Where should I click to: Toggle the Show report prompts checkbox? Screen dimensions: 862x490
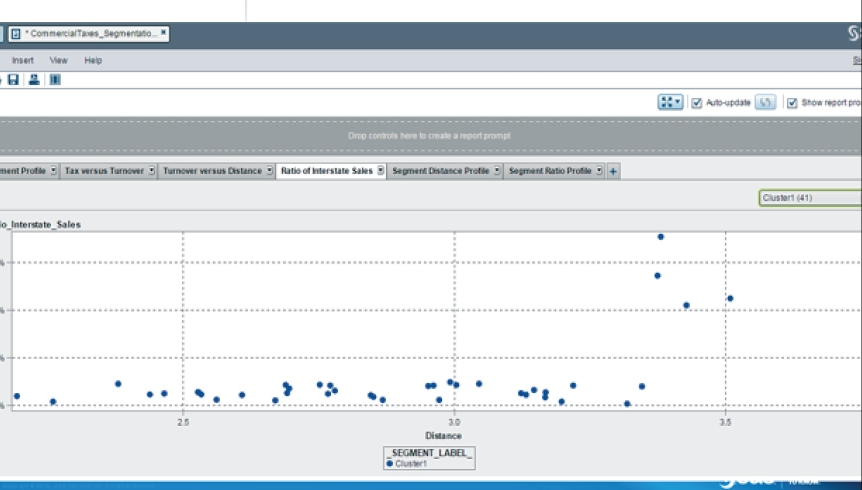[x=792, y=102]
